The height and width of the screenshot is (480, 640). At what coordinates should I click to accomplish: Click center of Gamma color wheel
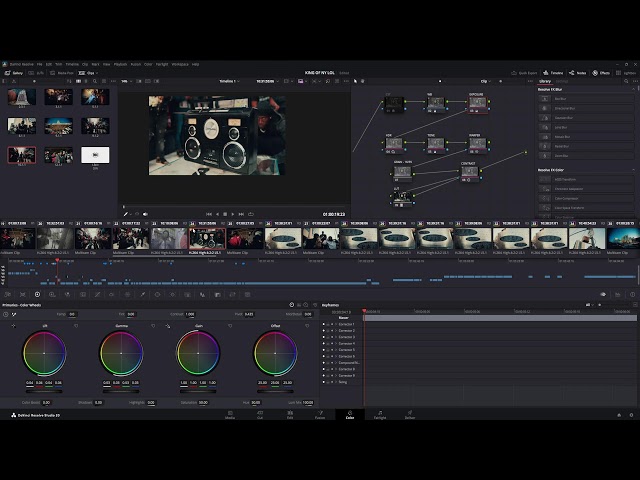[x=121, y=353]
